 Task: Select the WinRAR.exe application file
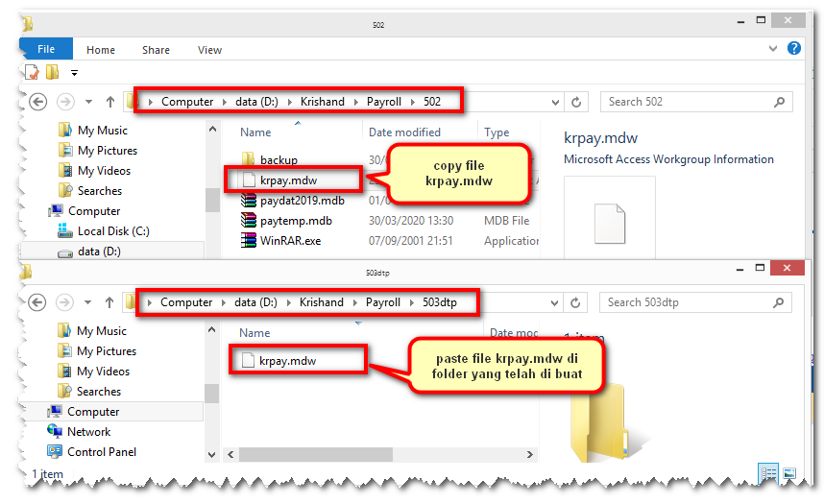[x=289, y=241]
